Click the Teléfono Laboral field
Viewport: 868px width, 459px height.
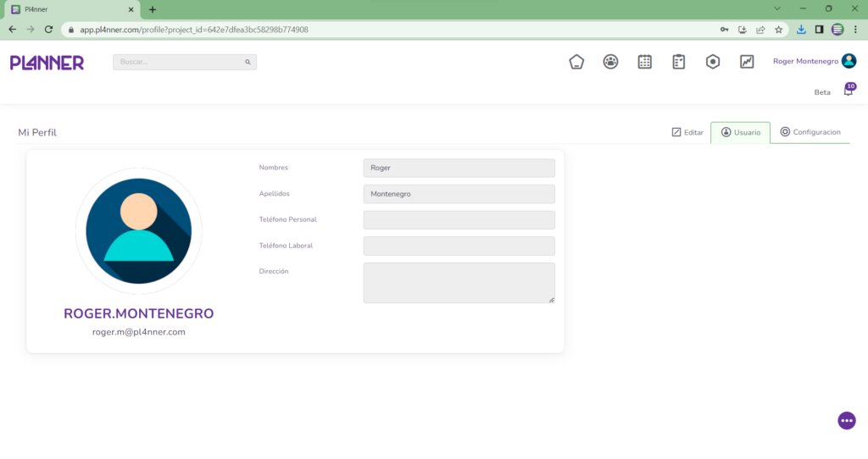(x=459, y=246)
